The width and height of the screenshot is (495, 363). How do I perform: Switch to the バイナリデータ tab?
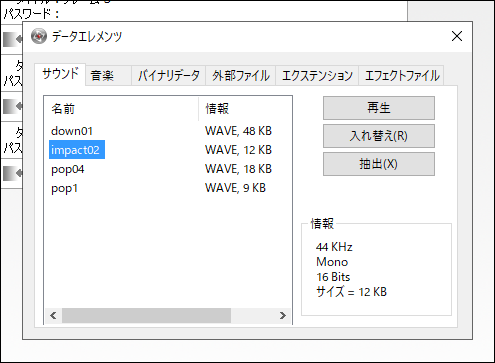tap(169, 76)
